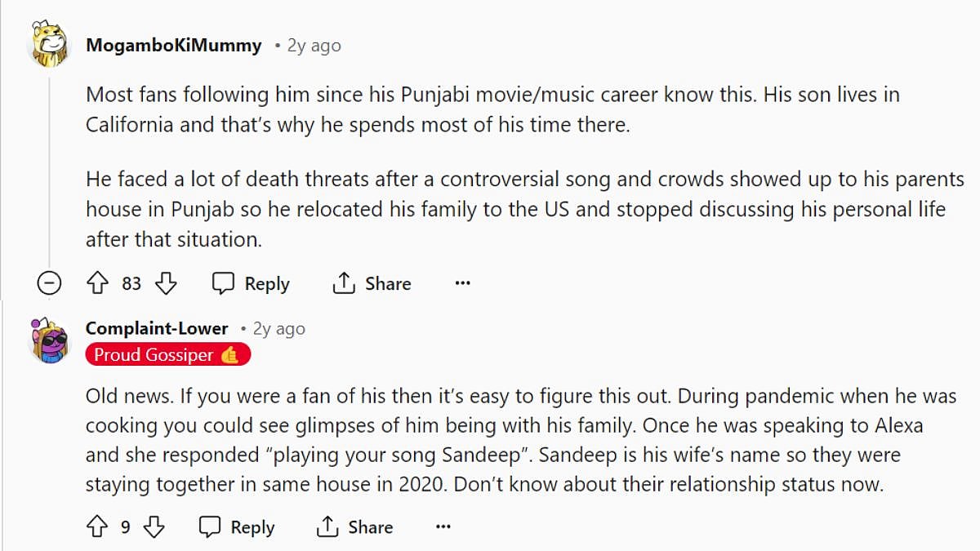980x551 pixels.
Task: Reply to MogamboKiMummy's comment
Action: coord(251,283)
